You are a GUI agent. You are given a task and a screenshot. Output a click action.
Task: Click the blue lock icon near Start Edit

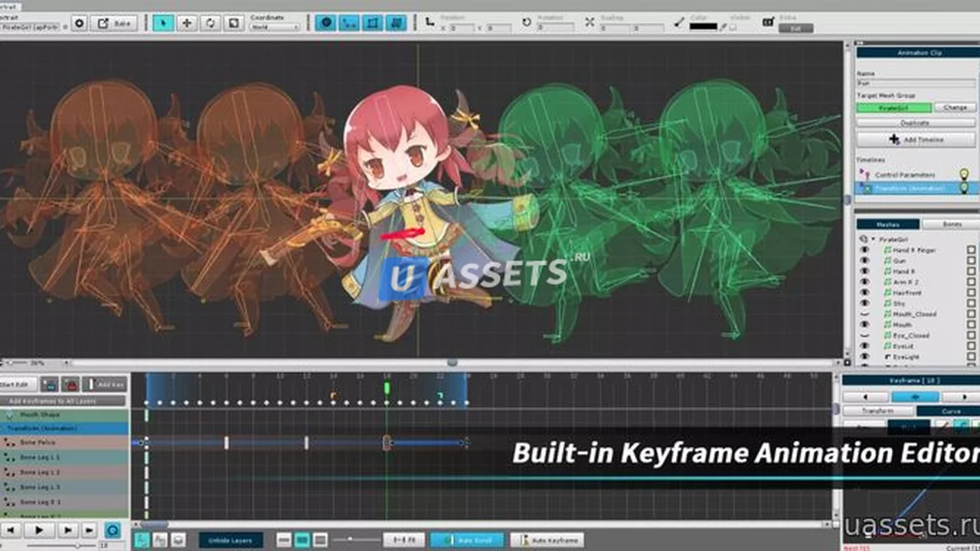(x=50, y=384)
